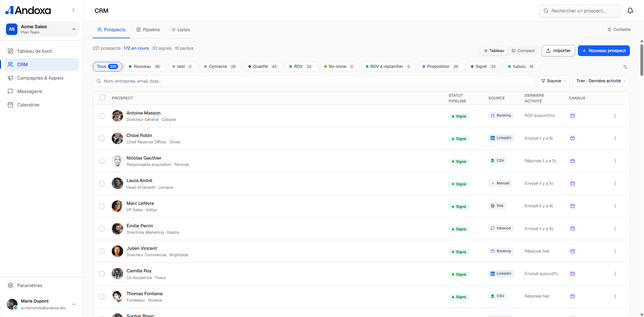Open Paramètres settings

[42, 285]
